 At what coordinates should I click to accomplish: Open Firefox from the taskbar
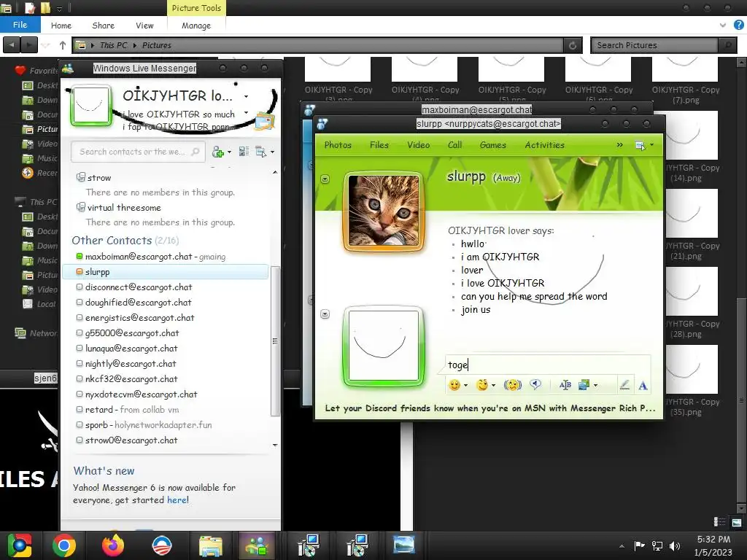click(x=113, y=545)
